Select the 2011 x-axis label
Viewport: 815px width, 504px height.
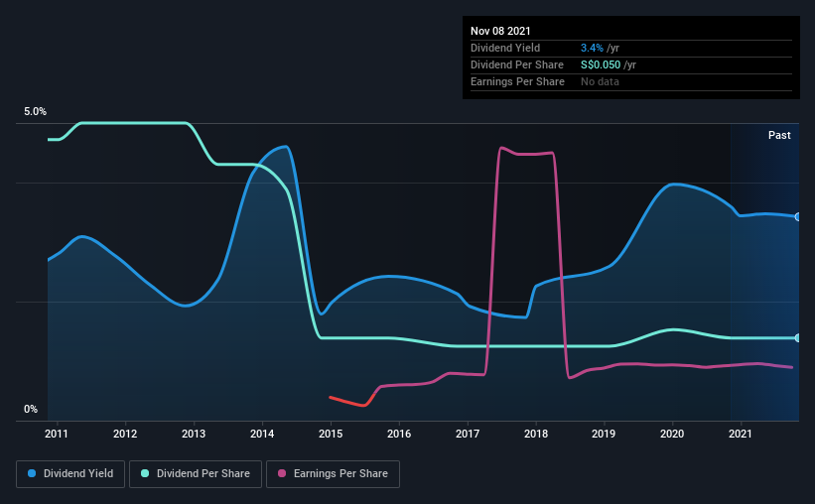pyautogui.click(x=57, y=434)
